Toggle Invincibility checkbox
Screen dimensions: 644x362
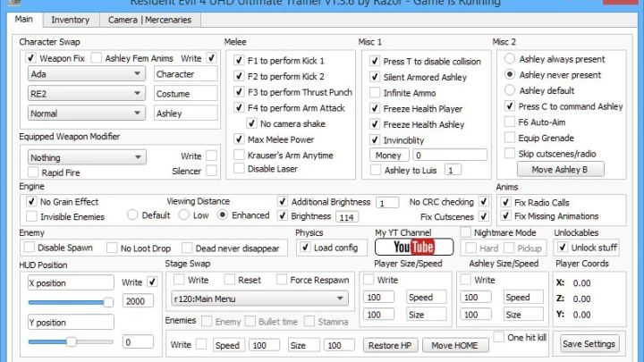[x=375, y=140]
